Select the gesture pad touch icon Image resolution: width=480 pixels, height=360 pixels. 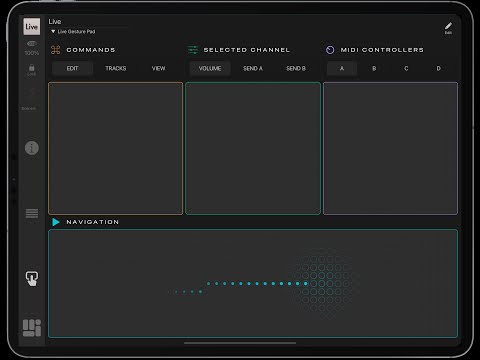point(32,279)
